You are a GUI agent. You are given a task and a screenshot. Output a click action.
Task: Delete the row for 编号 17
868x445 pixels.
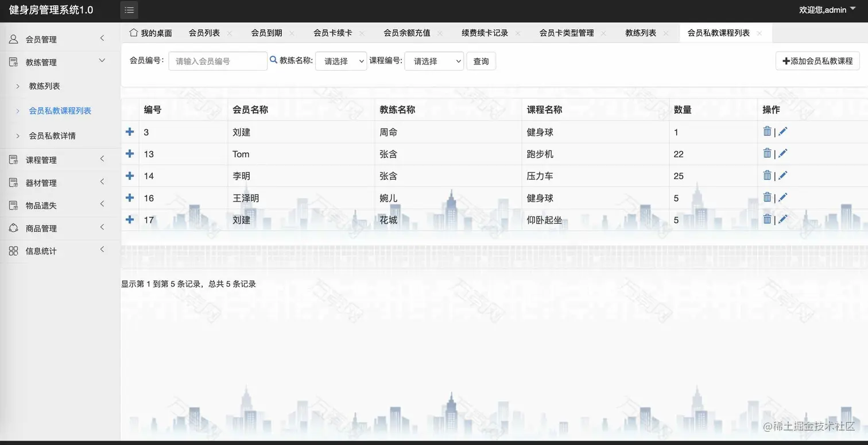(x=767, y=219)
